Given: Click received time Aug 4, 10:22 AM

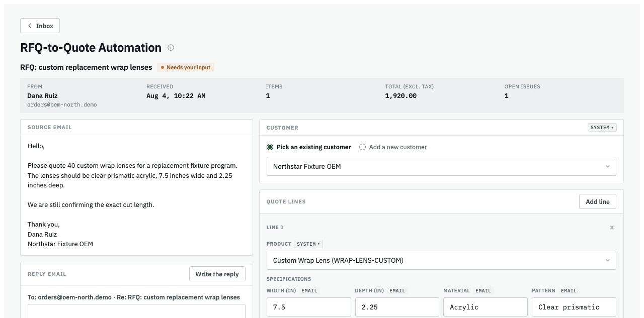Looking at the screenshot, I should [x=176, y=95].
